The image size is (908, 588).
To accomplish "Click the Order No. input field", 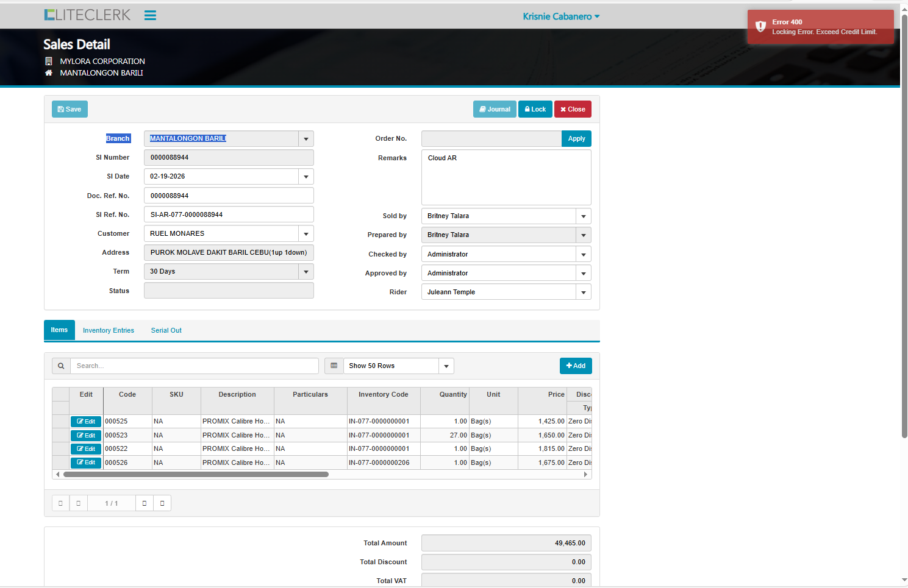I will [491, 139].
